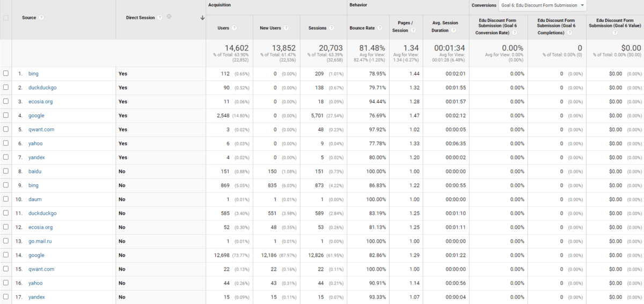
Task: Open yahoo source link in row 6
Action: [x=35, y=143]
